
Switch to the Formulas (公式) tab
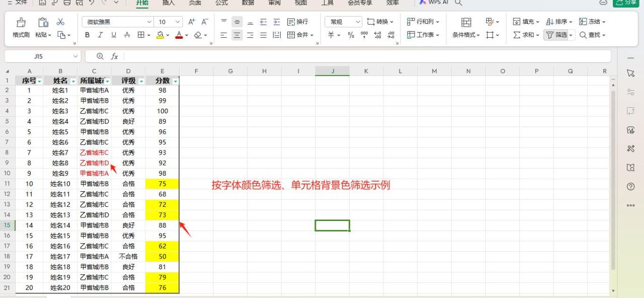click(x=221, y=3)
